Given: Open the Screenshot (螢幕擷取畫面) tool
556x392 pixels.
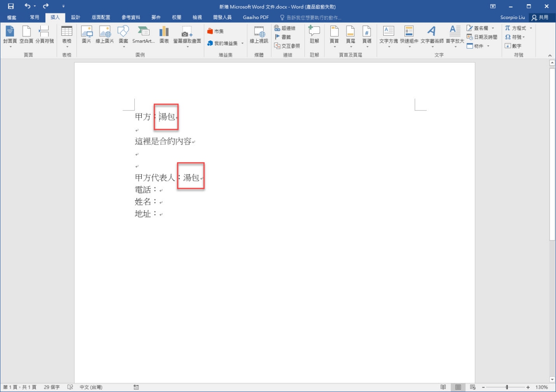Looking at the screenshot, I should tap(187, 36).
